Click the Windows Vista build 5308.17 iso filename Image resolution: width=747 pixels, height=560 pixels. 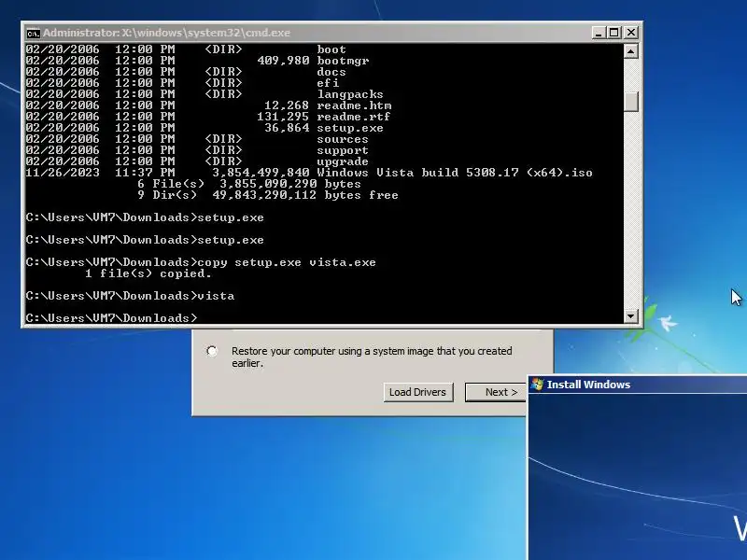pyautogui.click(x=455, y=173)
